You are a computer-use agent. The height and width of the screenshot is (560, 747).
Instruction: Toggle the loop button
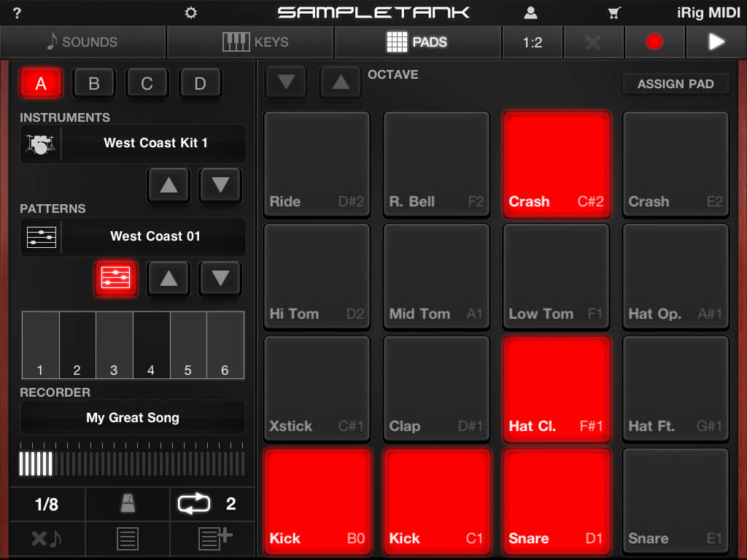tap(195, 504)
